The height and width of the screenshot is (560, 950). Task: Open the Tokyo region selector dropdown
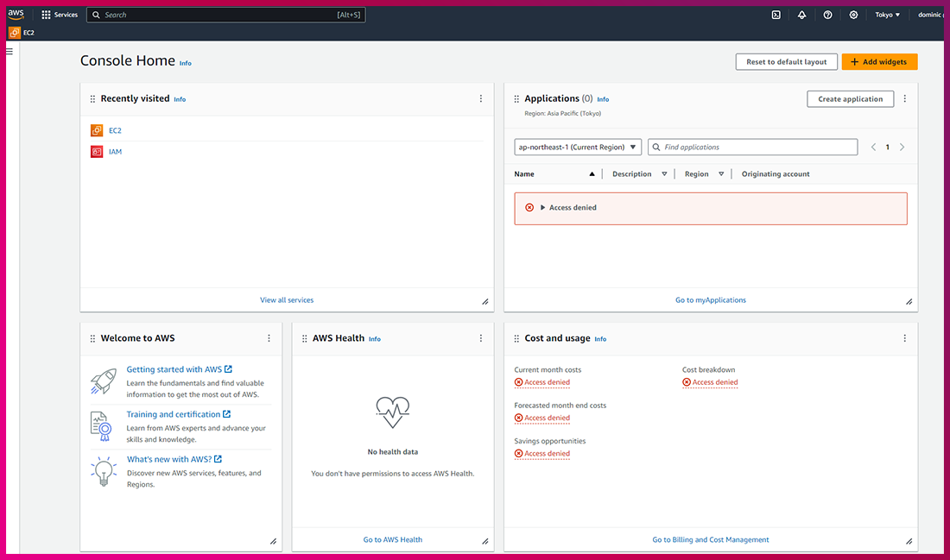tap(887, 15)
